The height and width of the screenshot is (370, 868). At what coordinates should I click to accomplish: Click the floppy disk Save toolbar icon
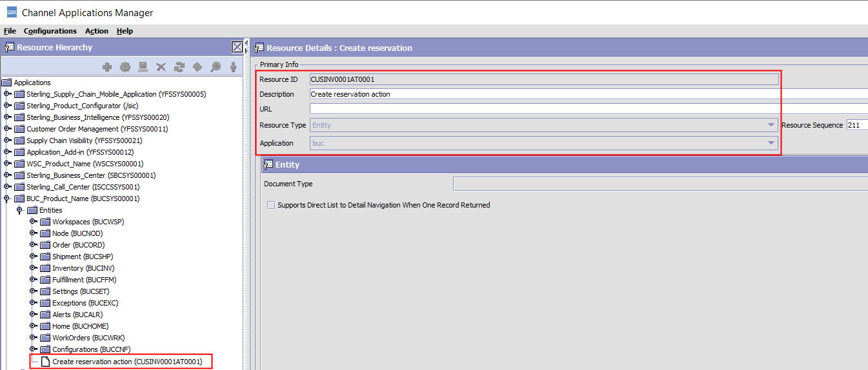[x=143, y=67]
